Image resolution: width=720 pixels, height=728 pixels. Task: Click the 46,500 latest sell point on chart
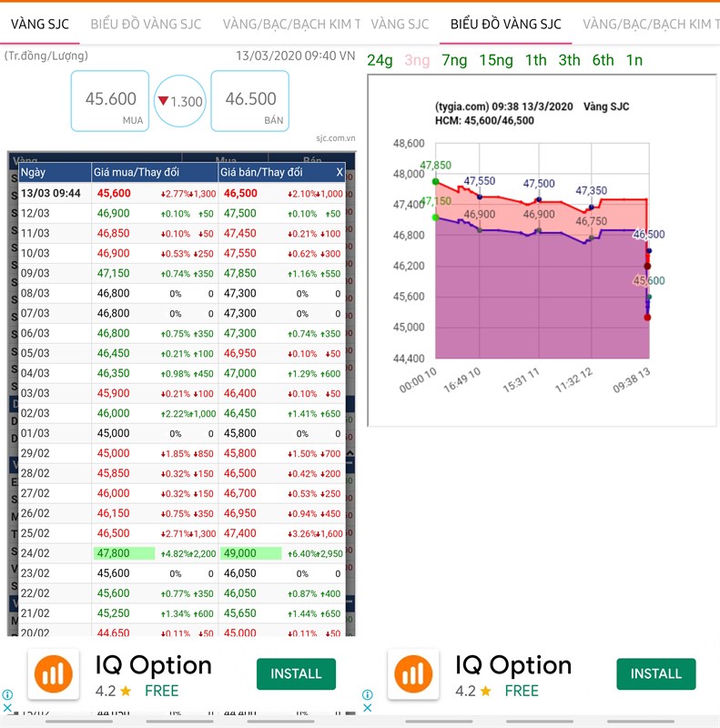[x=649, y=251]
